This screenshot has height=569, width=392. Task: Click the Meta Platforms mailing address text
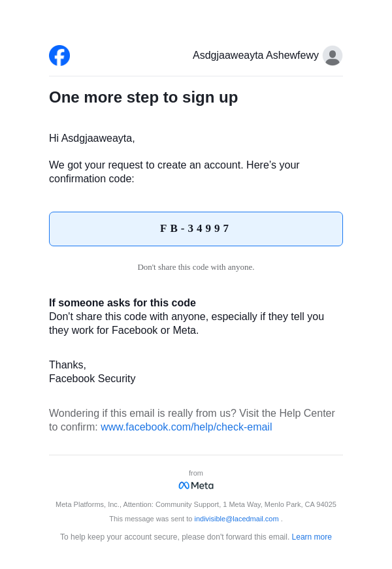pyautogui.click(x=196, y=504)
